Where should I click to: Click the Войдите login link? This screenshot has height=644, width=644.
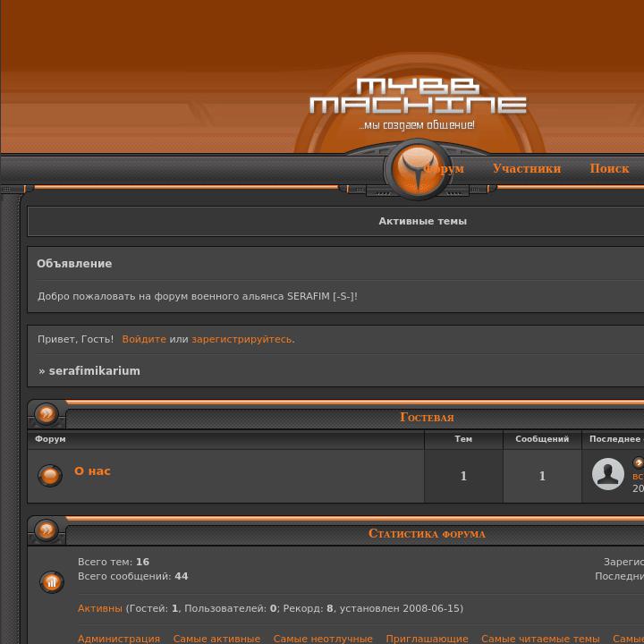(x=144, y=339)
